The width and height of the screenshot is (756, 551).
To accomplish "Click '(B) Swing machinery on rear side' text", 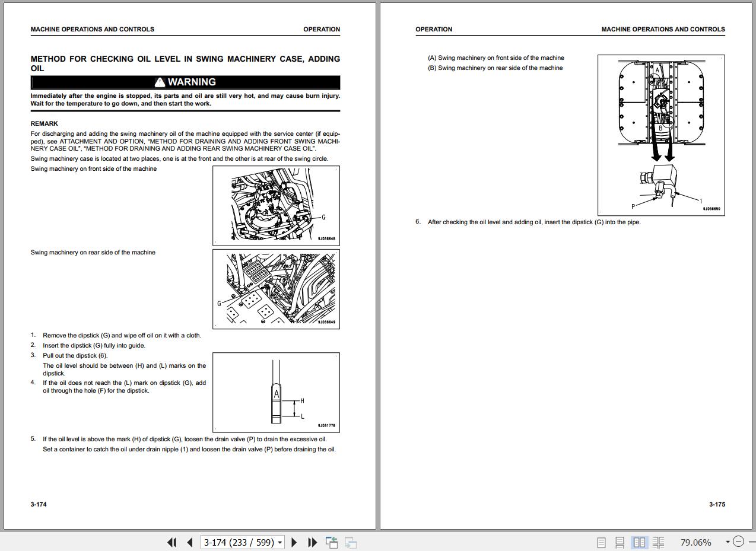I will (x=495, y=68).
